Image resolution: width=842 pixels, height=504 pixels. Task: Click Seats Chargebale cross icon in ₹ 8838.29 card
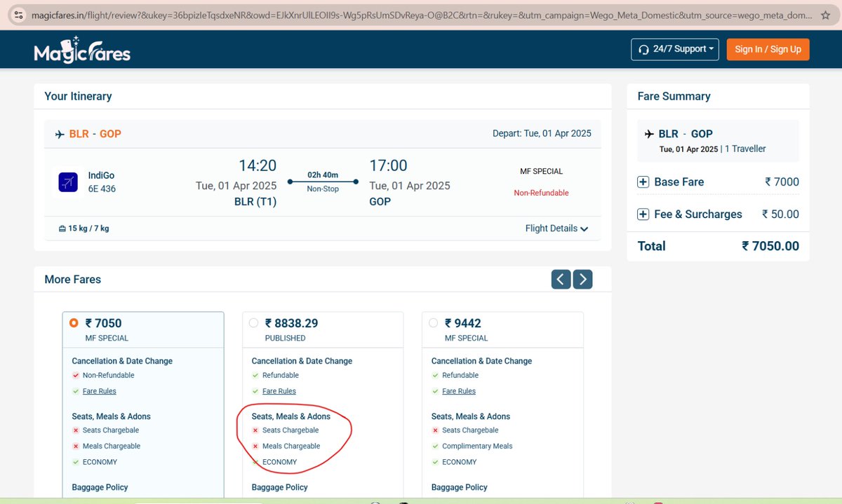(255, 430)
